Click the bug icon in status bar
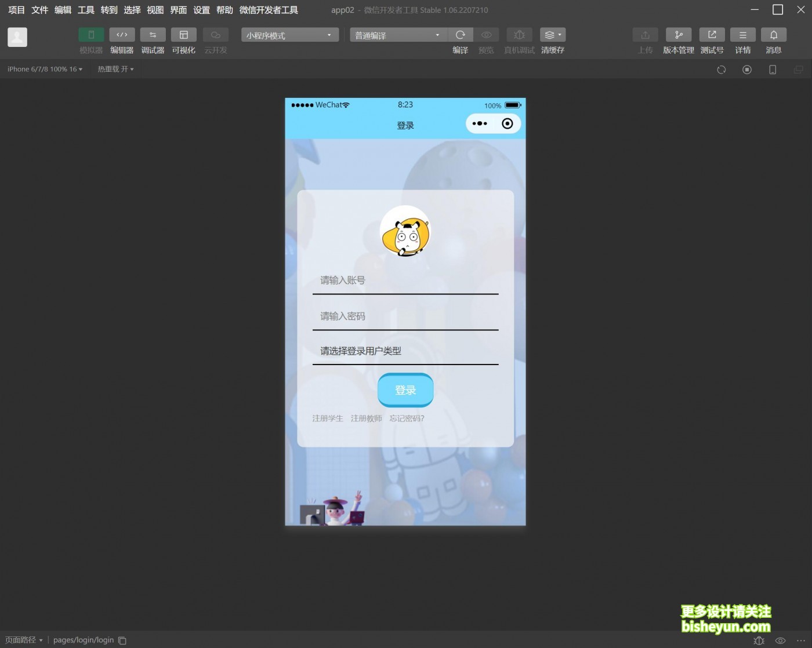Image resolution: width=812 pixels, height=648 pixels. tap(759, 640)
